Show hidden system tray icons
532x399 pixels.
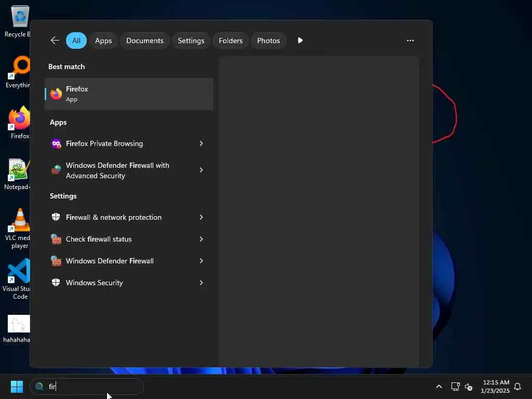pyautogui.click(x=438, y=387)
